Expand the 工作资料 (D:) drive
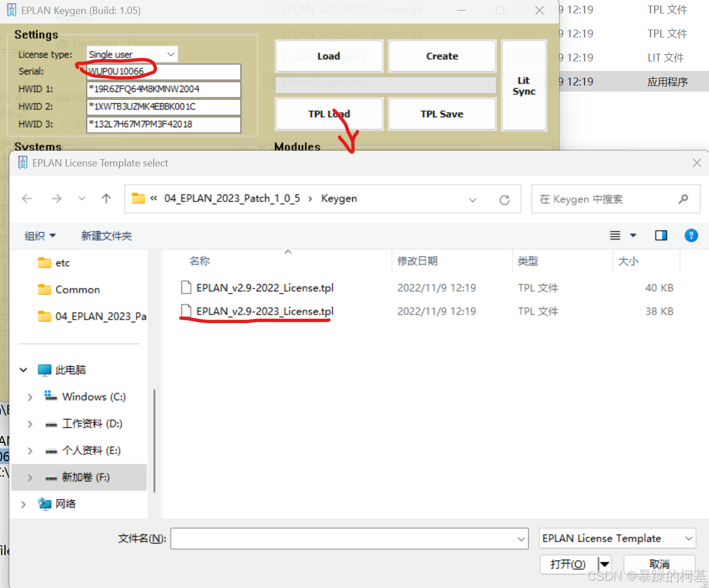 click(x=30, y=424)
